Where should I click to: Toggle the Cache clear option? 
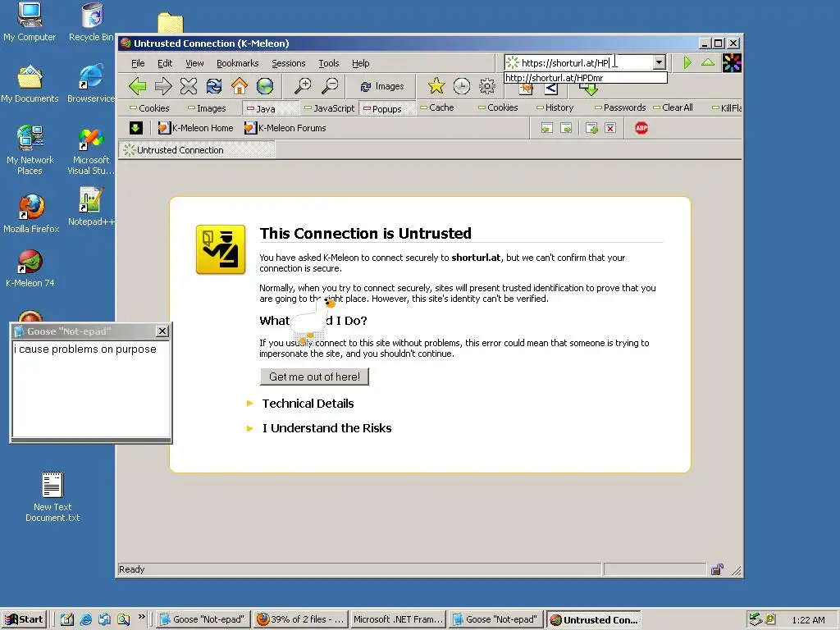tap(437, 107)
